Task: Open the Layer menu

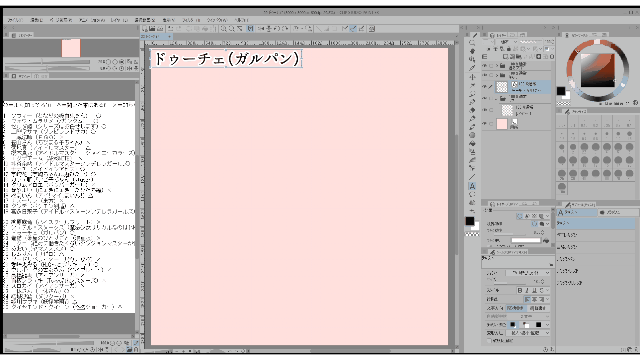Action: 119,20
